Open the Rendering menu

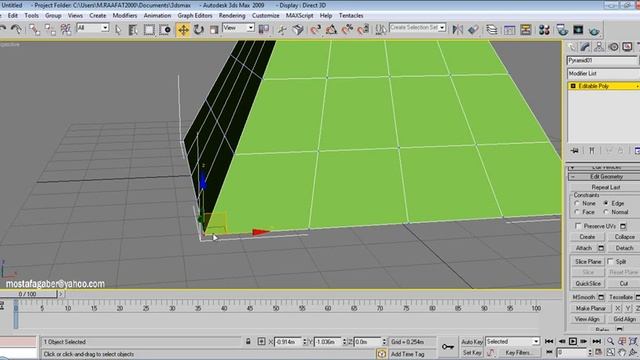click(x=232, y=16)
